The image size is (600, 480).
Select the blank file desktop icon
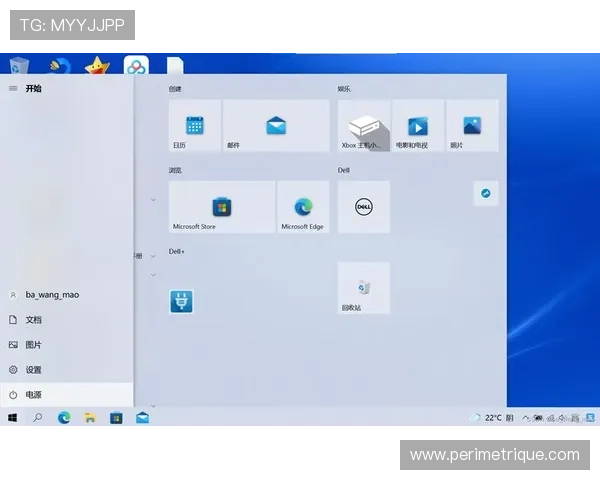(x=175, y=65)
